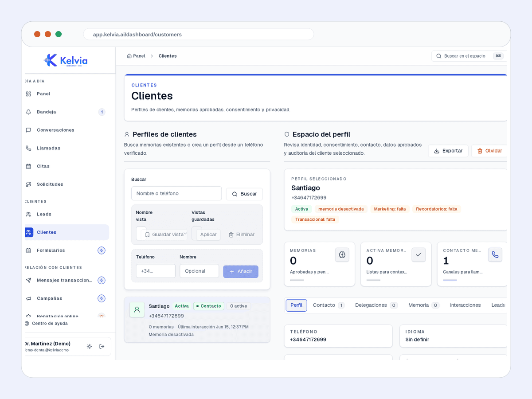Image resolution: width=532 pixels, height=399 pixels.
Task: Click the 0 active badge
Action: coord(239,306)
